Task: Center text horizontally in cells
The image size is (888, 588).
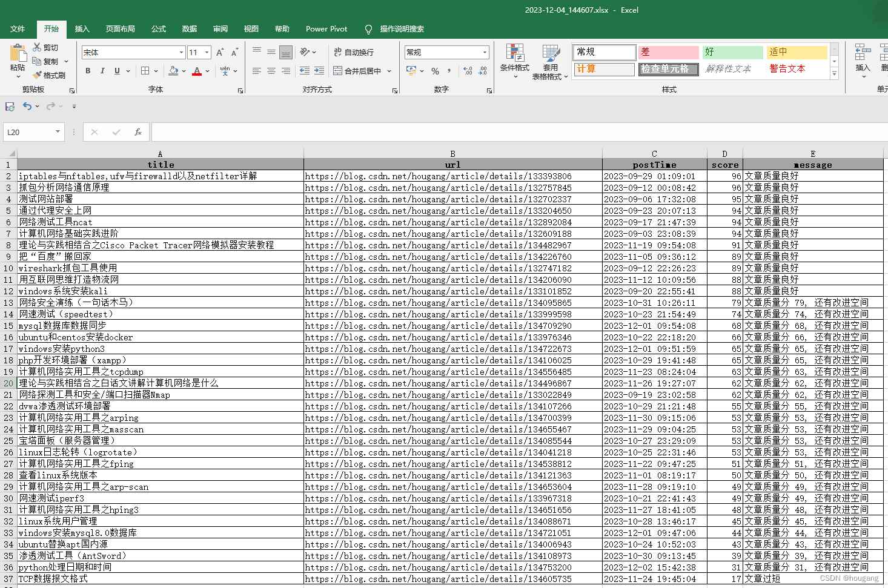Action: tap(271, 71)
